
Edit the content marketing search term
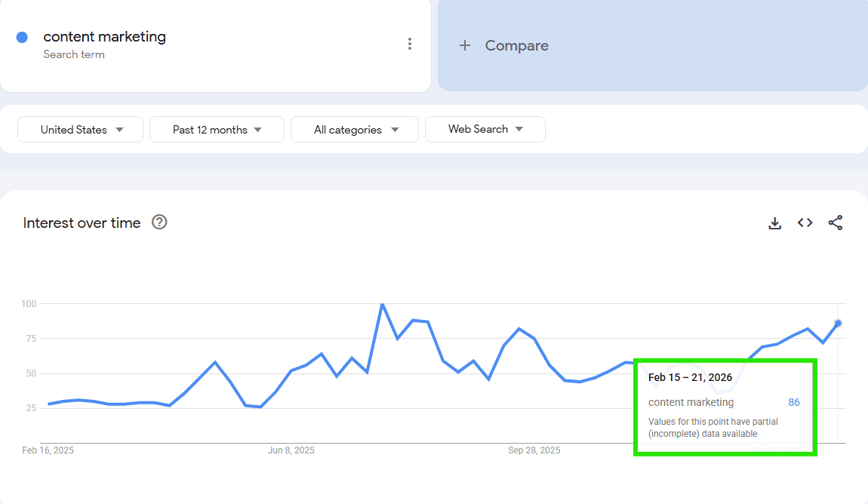click(x=104, y=37)
